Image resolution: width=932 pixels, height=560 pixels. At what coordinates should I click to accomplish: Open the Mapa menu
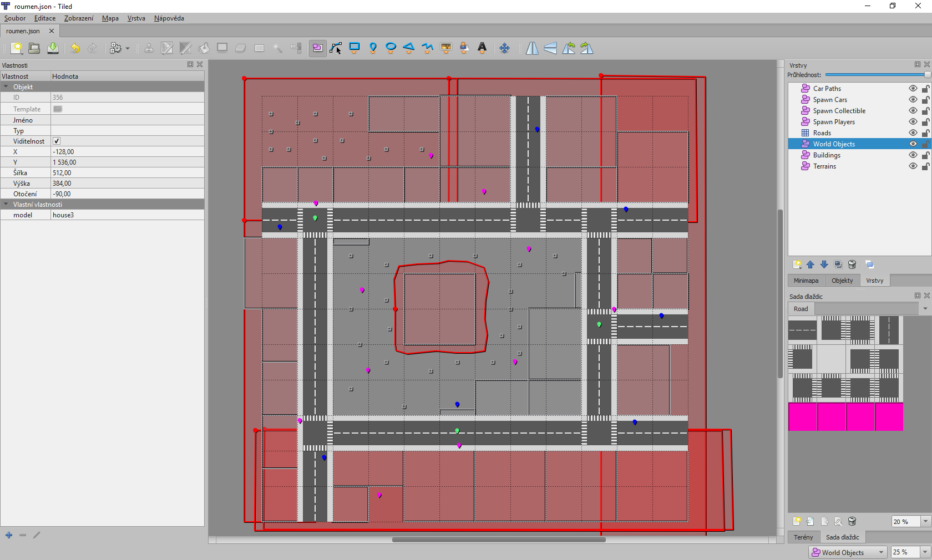(x=110, y=18)
